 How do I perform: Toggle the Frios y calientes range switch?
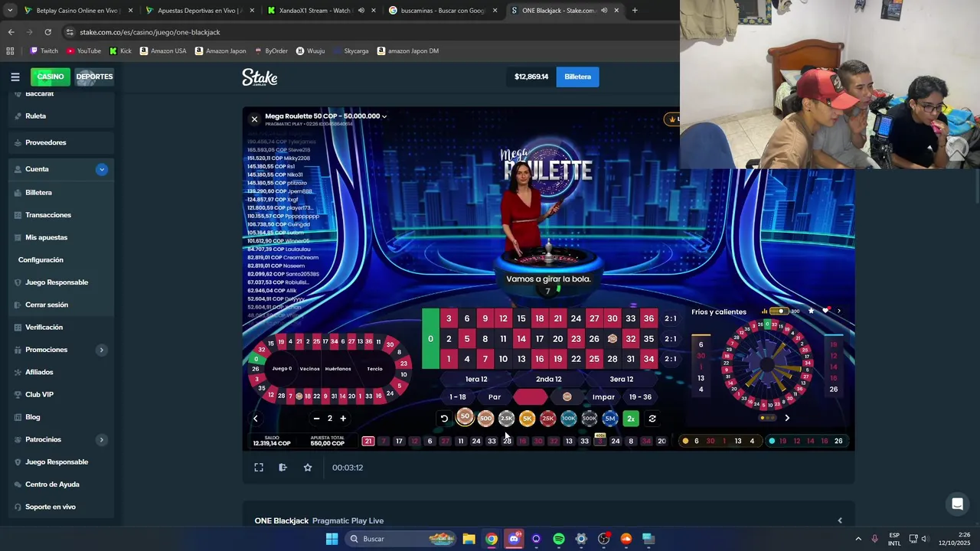point(779,311)
